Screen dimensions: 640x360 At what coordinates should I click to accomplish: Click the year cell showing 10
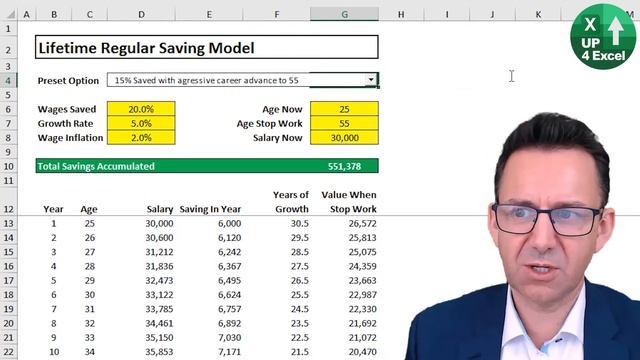54,352
